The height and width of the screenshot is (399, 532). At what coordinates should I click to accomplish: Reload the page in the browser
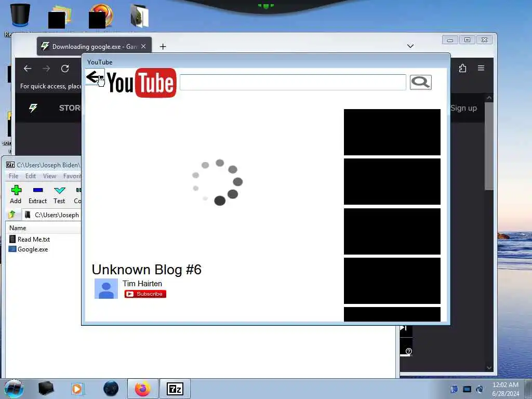click(x=65, y=69)
